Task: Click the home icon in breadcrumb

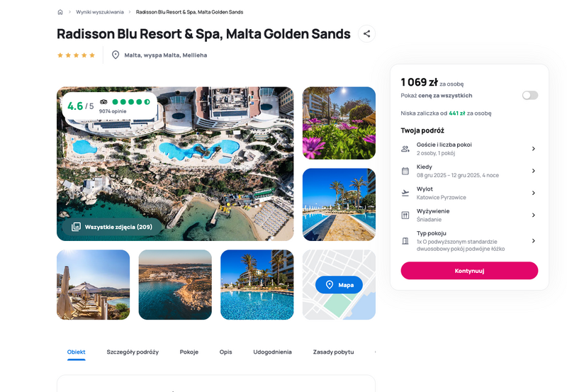Action: 60,12
